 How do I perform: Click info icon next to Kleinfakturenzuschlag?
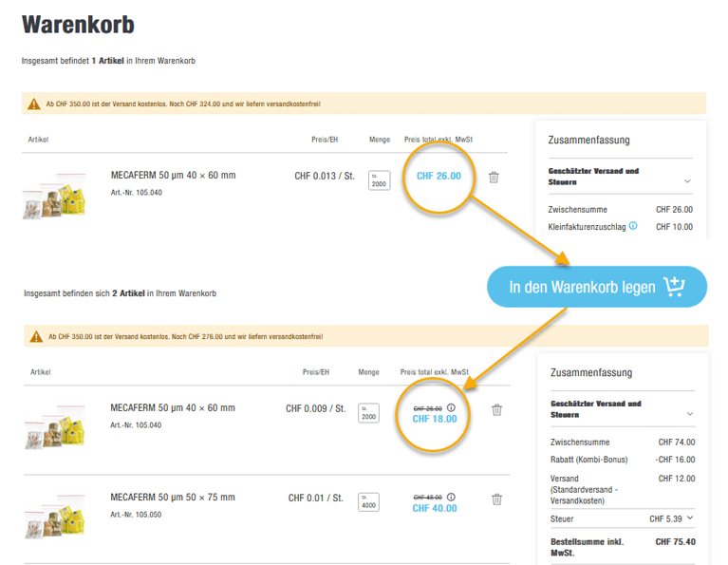(633, 227)
